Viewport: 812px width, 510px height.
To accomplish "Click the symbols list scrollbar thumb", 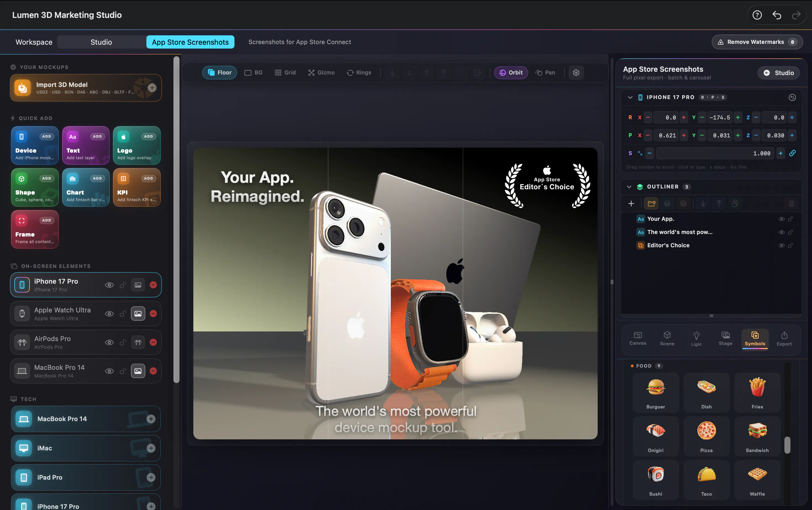I will click(787, 445).
